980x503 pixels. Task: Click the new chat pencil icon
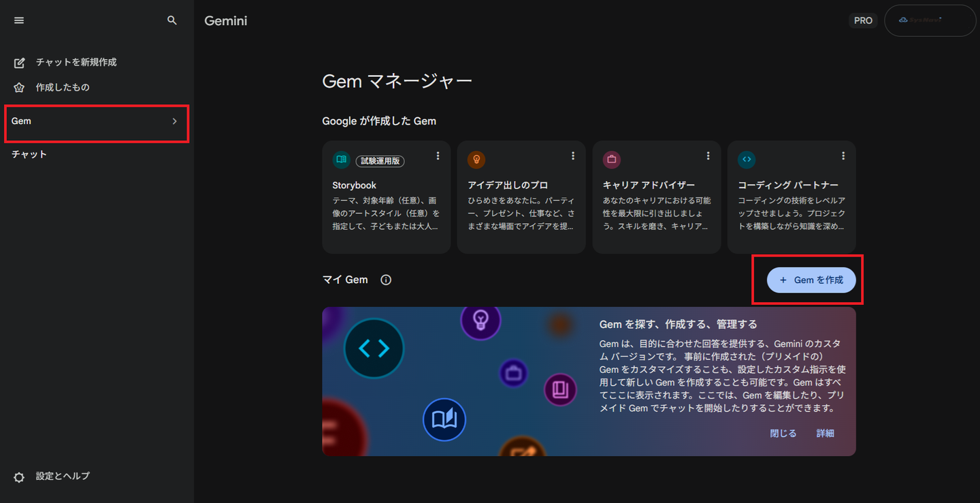tap(20, 63)
